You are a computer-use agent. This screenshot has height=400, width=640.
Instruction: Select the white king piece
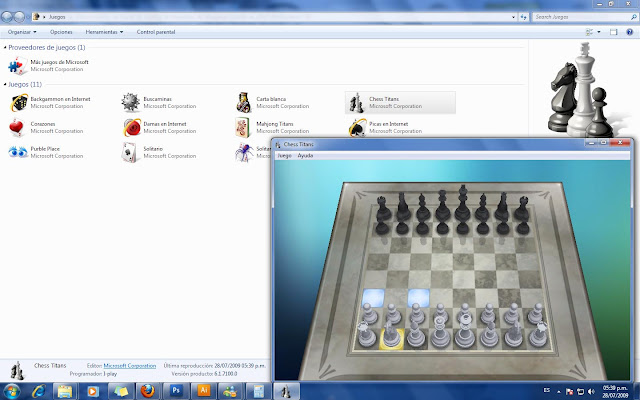coord(464,333)
